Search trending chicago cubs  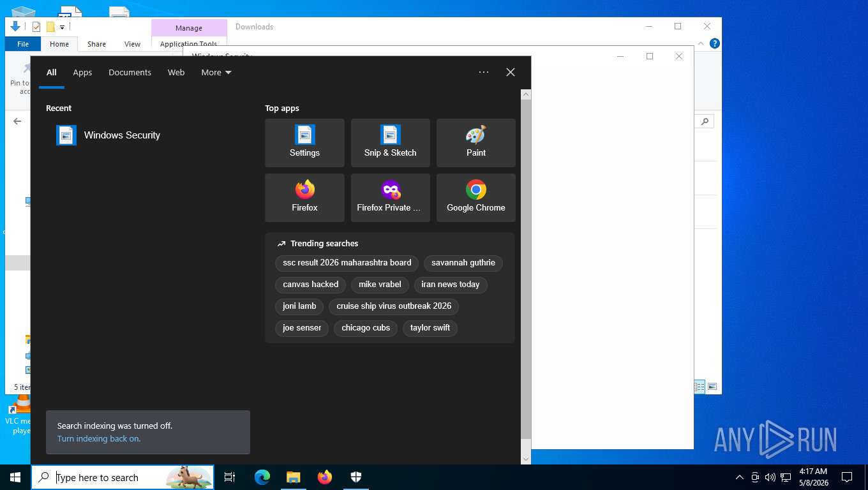tap(366, 328)
